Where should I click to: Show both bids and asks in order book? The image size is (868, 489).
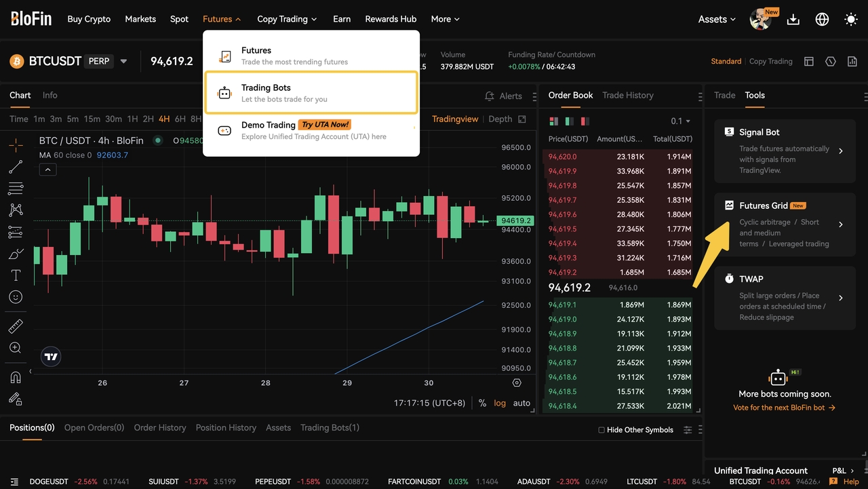(553, 121)
